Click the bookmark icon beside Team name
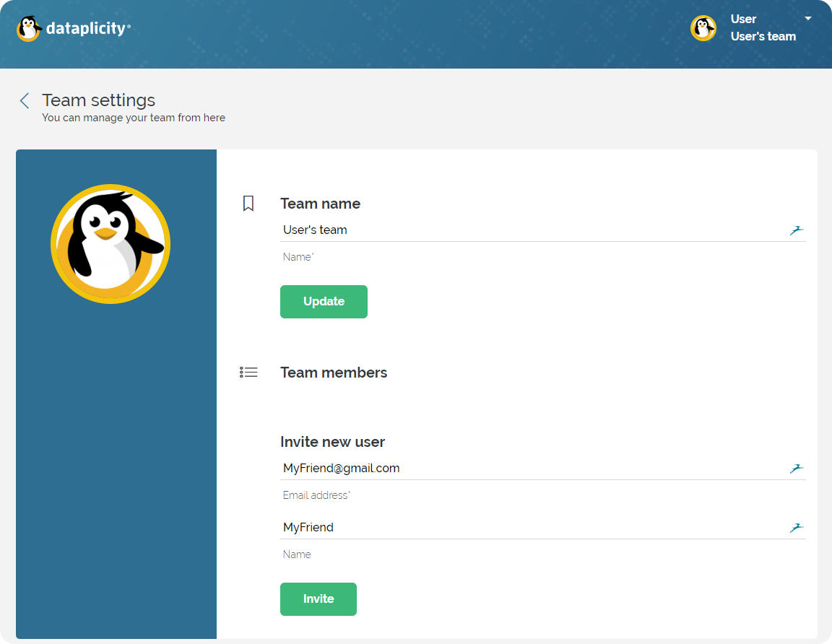This screenshot has height=644, width=832. 248,203
